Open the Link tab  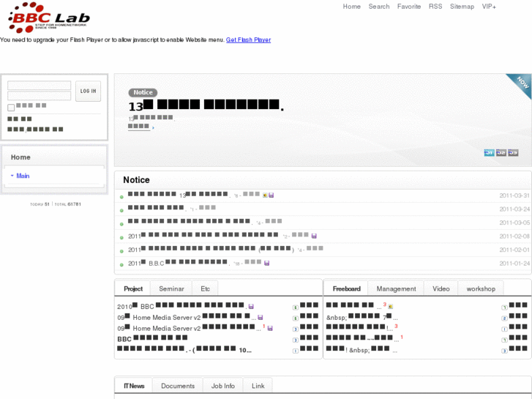click(258, 386)
